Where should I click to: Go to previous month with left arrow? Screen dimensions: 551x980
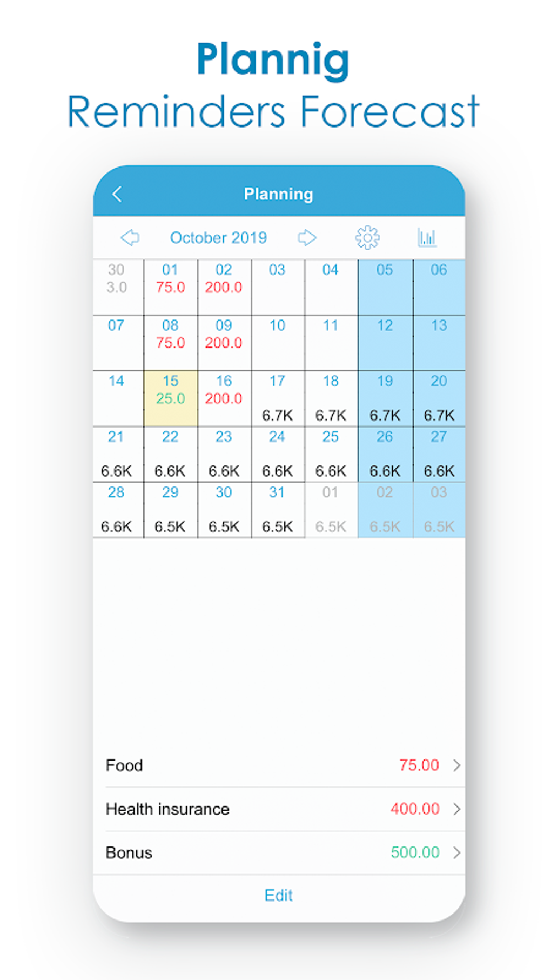point(130,237)
